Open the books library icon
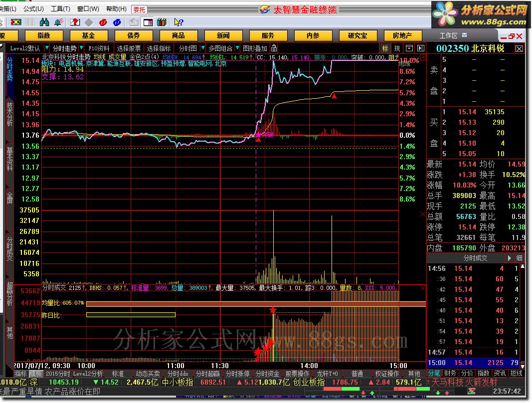 click(x=162, y=22)
